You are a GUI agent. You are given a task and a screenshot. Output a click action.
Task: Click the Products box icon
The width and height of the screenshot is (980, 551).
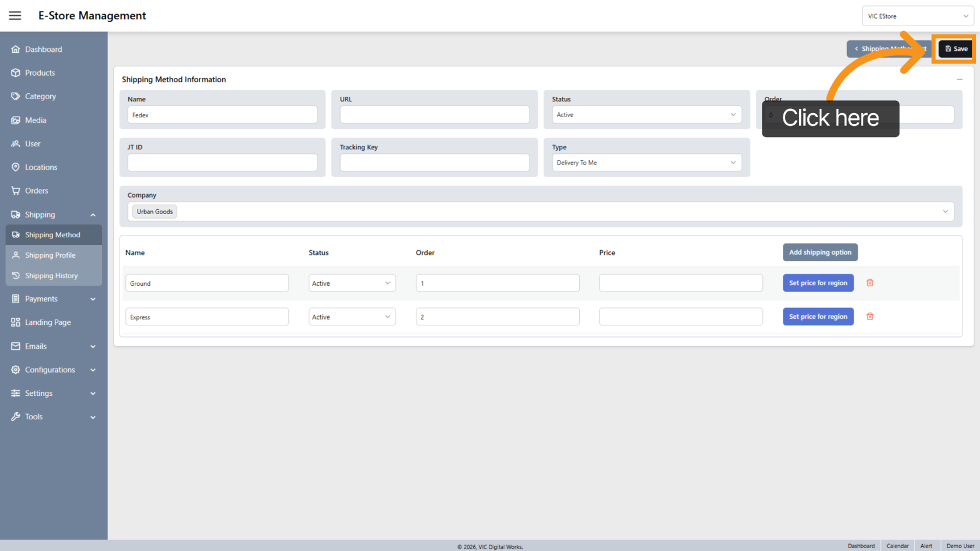tap(16, 73)
